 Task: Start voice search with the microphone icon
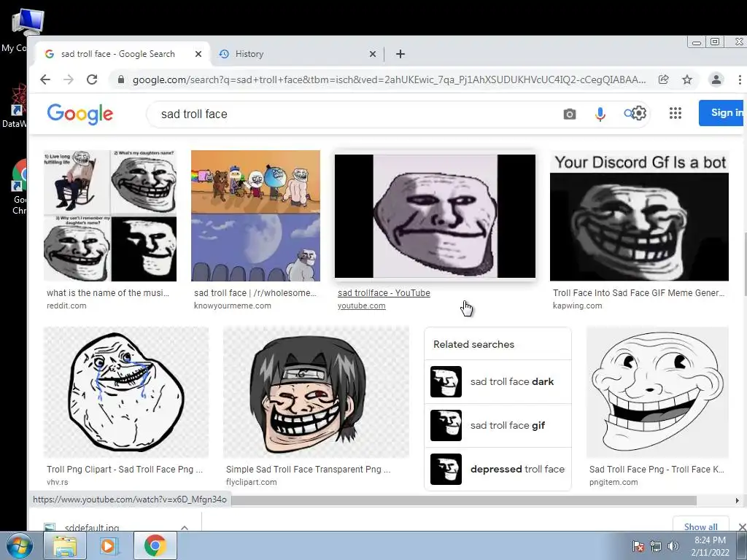[600, 114]
